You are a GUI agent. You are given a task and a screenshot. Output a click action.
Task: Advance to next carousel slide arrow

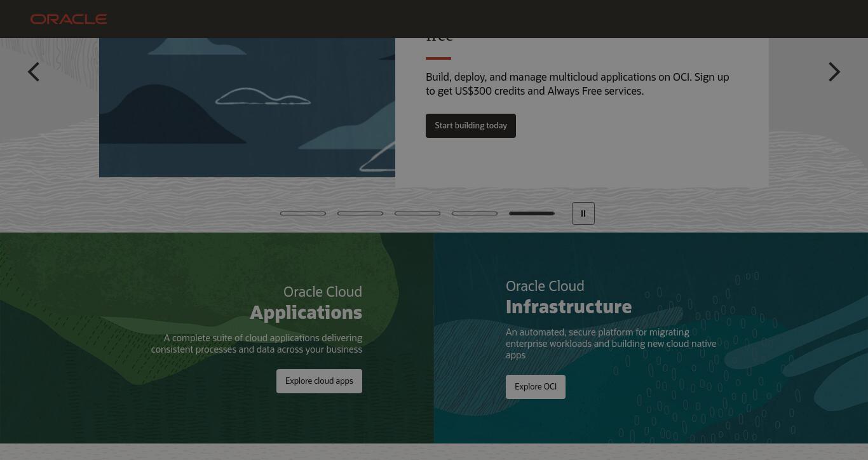click(834, 72)
